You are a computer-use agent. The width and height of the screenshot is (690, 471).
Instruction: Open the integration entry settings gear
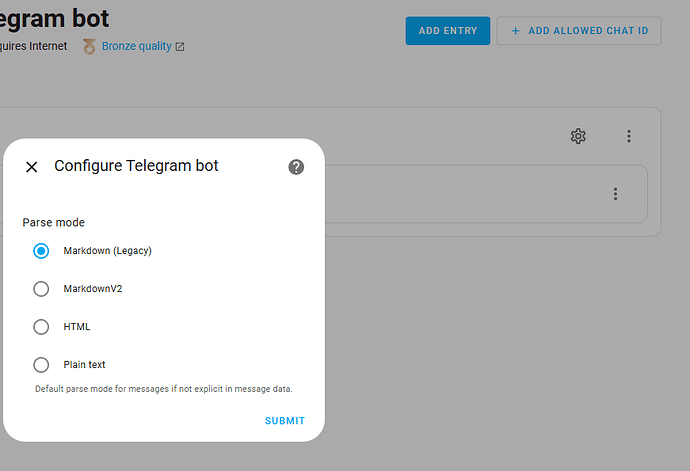(578, 136)
